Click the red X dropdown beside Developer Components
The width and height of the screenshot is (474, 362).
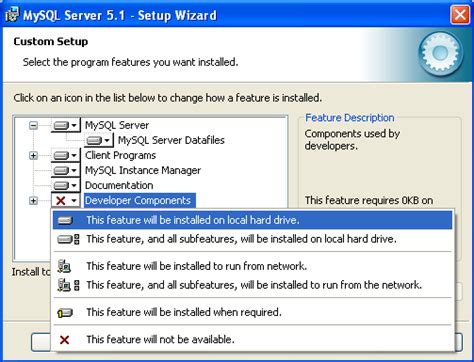coord(66,200)
